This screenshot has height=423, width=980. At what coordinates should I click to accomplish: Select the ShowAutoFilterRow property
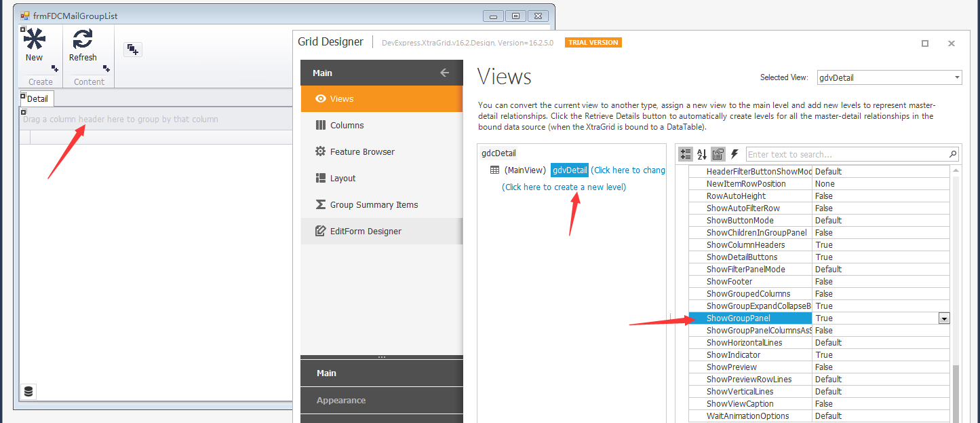819,208
